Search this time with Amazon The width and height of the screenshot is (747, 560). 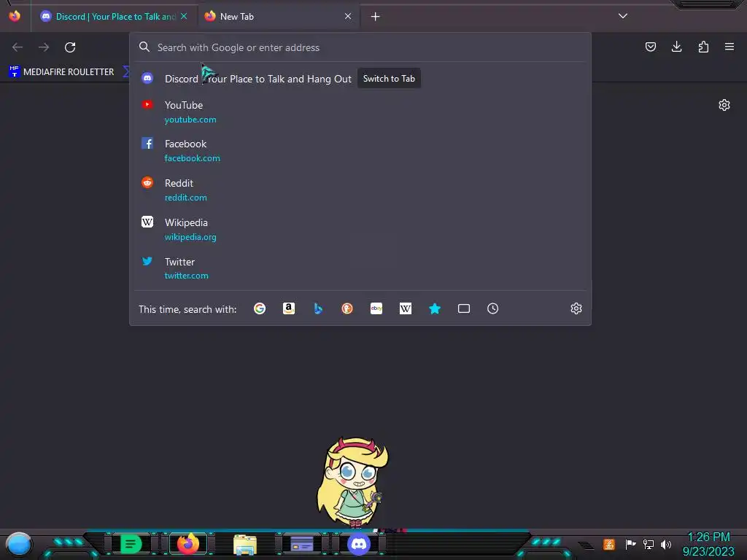[x=289, y=308]
